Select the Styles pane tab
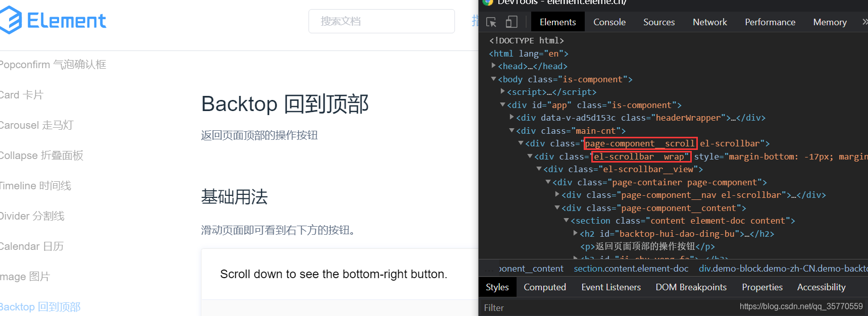This screenshot has height=316, width=868. click(497, 287)
